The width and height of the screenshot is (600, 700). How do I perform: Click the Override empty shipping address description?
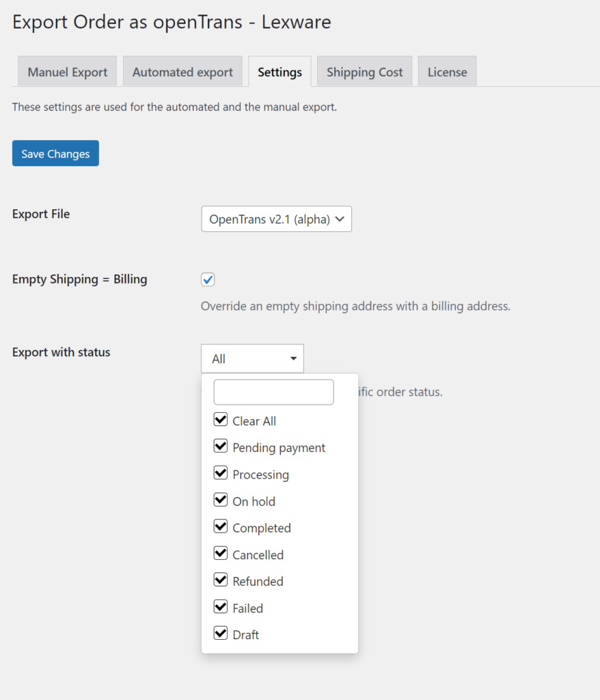tap(355, 306)
